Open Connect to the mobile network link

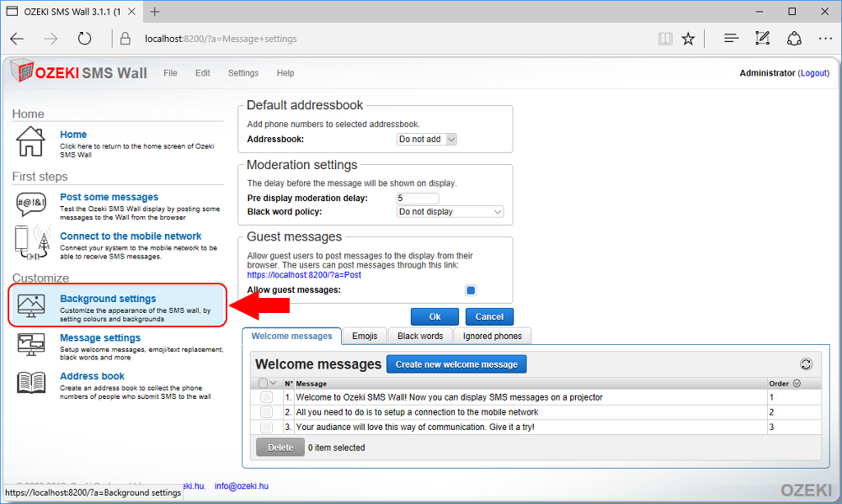[x=131, y=236]
